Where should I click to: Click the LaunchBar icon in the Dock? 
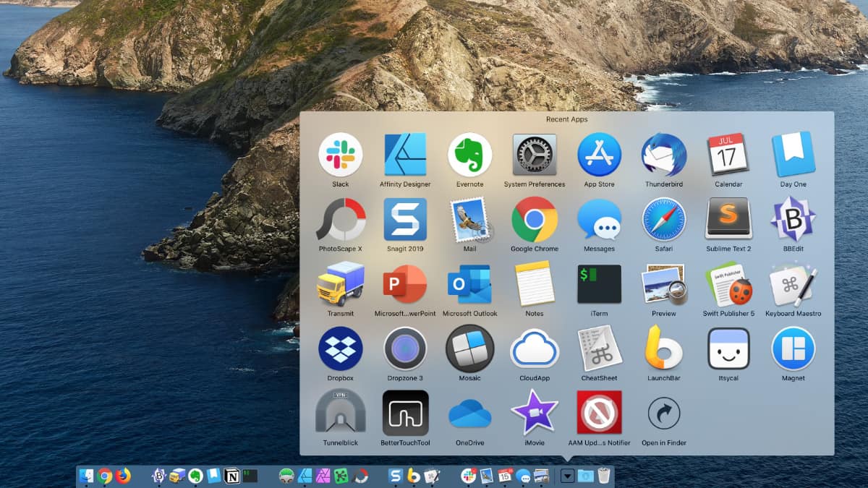click(414, 475)
